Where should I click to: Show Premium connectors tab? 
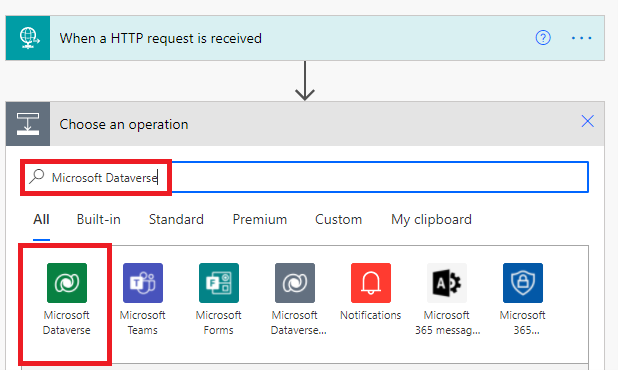(x=260, y=219)
